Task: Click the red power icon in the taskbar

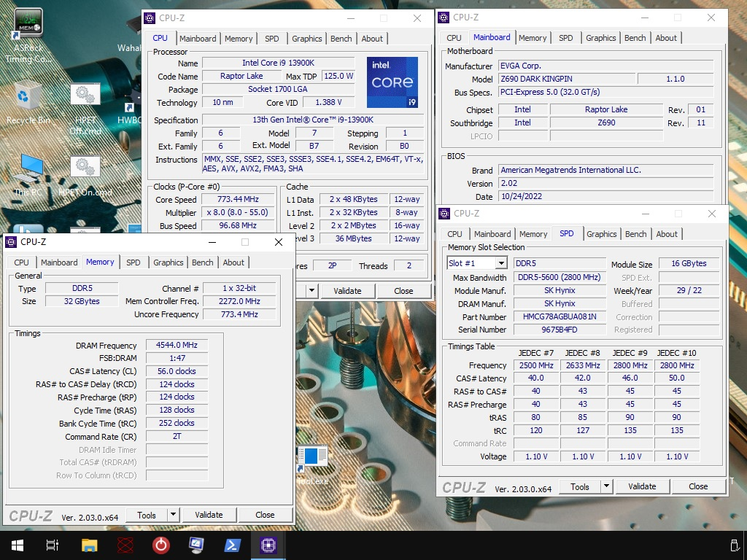Action: click(160, 545)
